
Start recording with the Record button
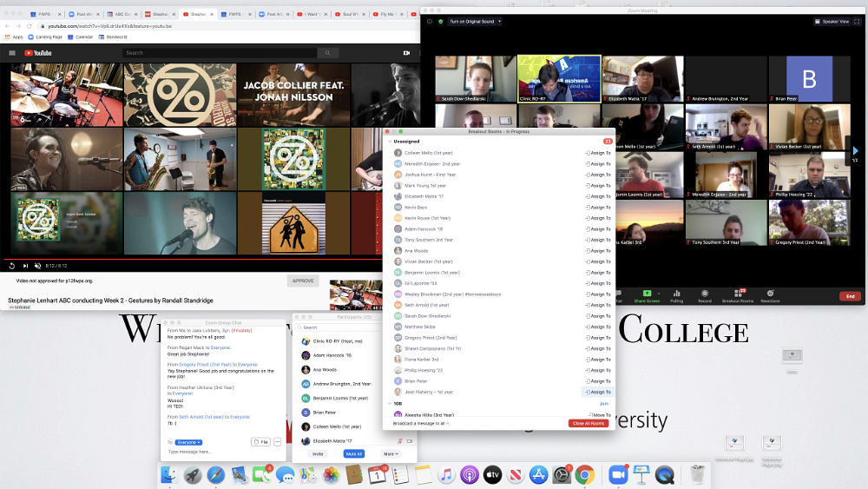point(705,295)
